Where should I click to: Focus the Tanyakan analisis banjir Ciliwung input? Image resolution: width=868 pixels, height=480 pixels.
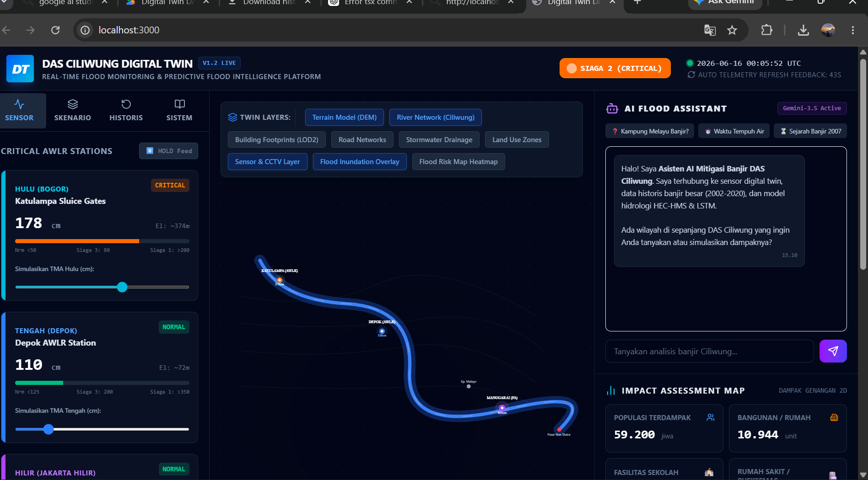710,351
